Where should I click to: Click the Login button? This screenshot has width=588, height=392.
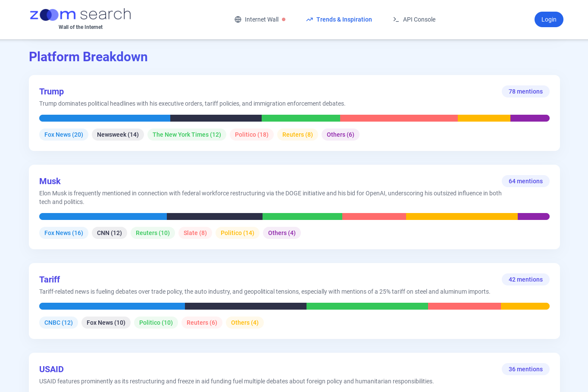[549, 19]
